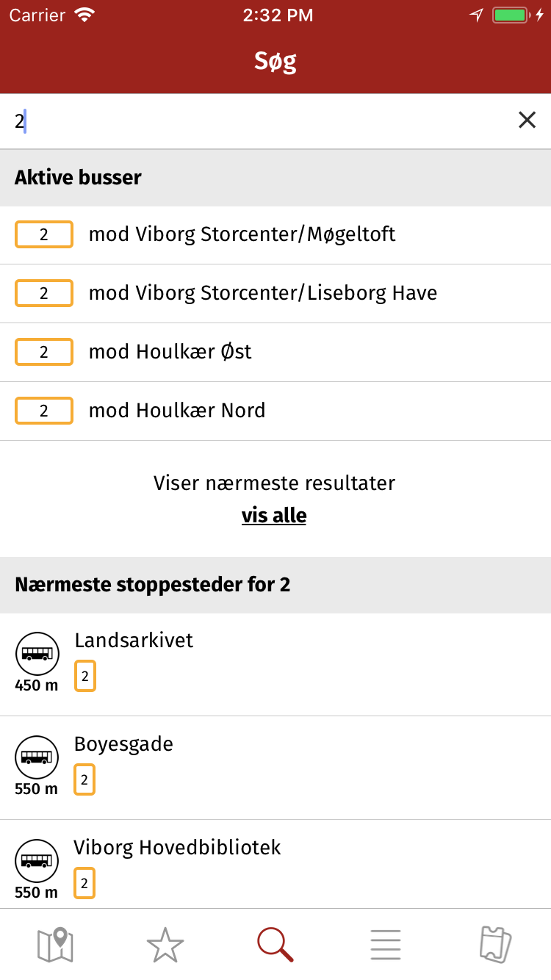Tap the bus icon for Landsarkivet
The width and height of the screenshot is (551, 980).
(37, 653)
